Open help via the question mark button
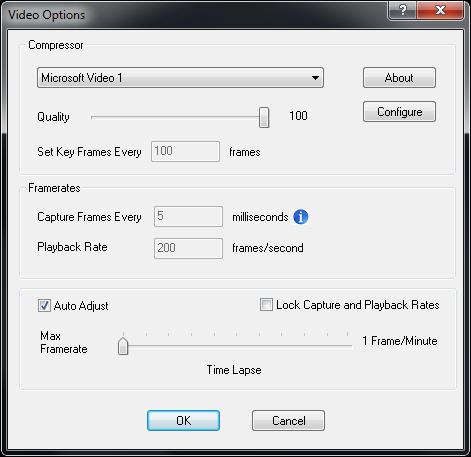The image size is (471, 457). point(403,10)
